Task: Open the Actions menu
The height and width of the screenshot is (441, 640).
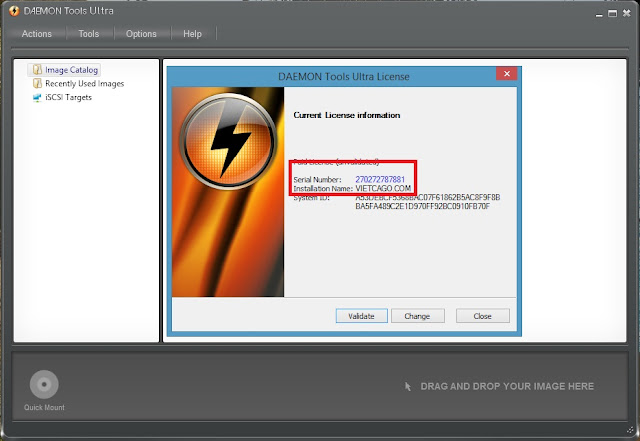Action: pyautogui.click(x=37, y=34)
